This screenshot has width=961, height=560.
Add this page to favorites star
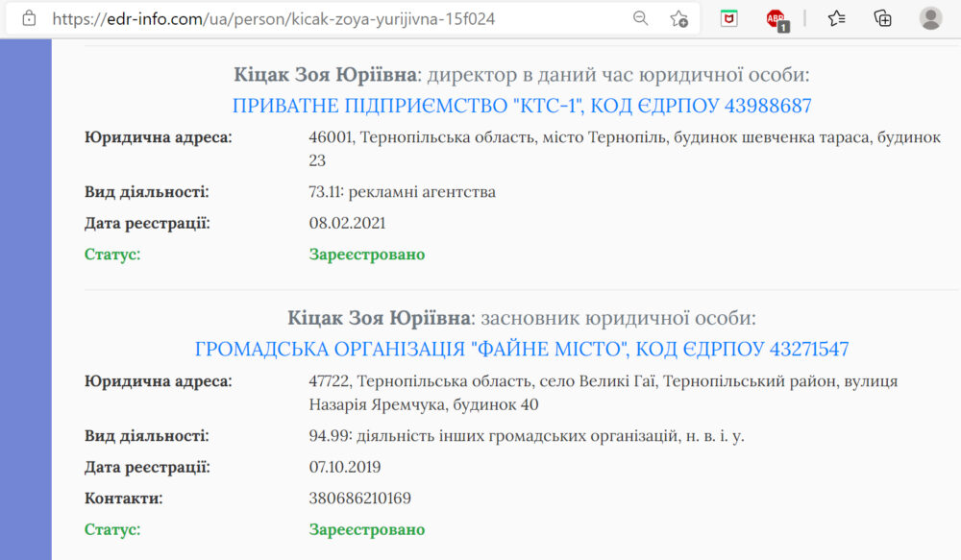coord(678,18)
